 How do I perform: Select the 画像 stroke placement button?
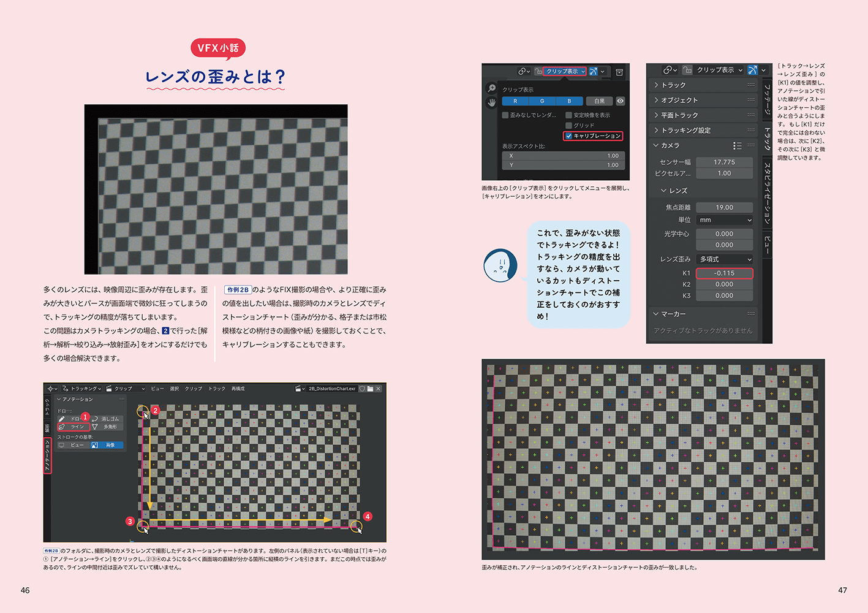[107, 445]
